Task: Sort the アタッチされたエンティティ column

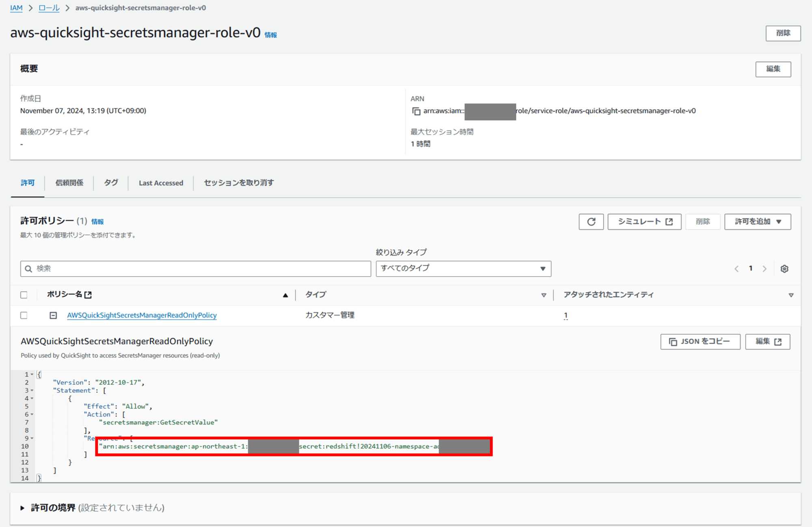Action: (x=791, y=295)
